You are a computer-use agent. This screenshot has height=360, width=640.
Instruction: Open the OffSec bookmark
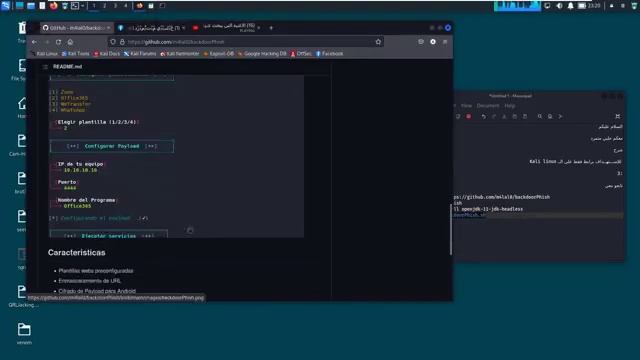tap(301, 53)
